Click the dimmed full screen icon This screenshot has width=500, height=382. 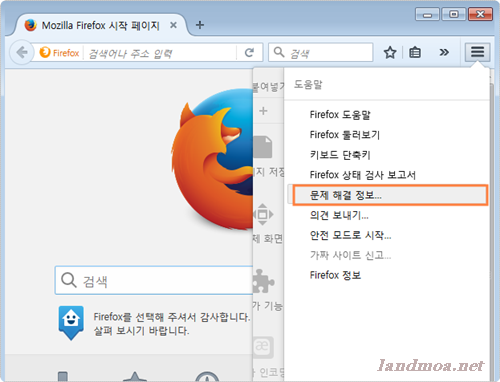click(263, 214)
